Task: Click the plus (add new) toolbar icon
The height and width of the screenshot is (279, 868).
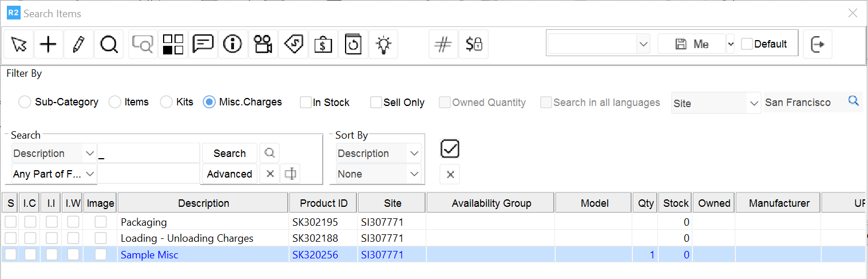Action: pyautogui.click(x=49, y=44)
